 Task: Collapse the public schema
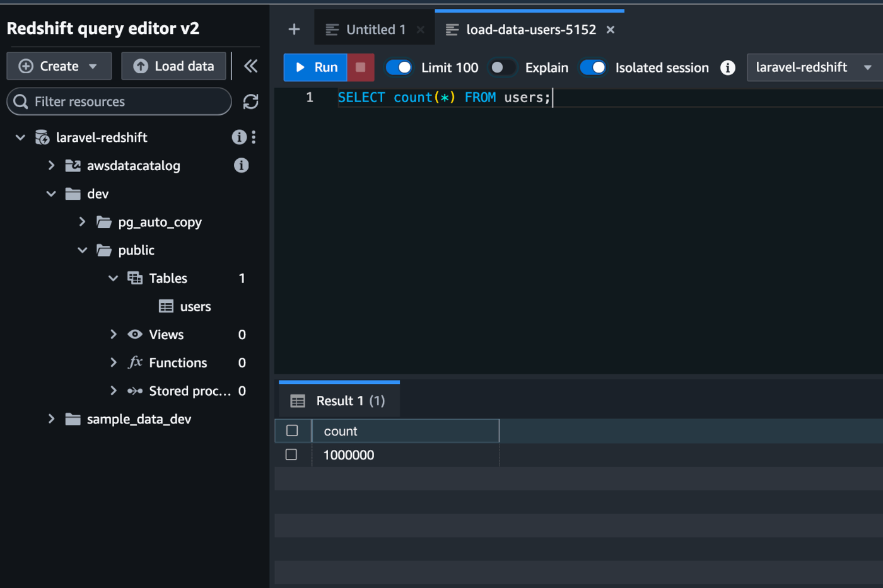pos(82,250)
